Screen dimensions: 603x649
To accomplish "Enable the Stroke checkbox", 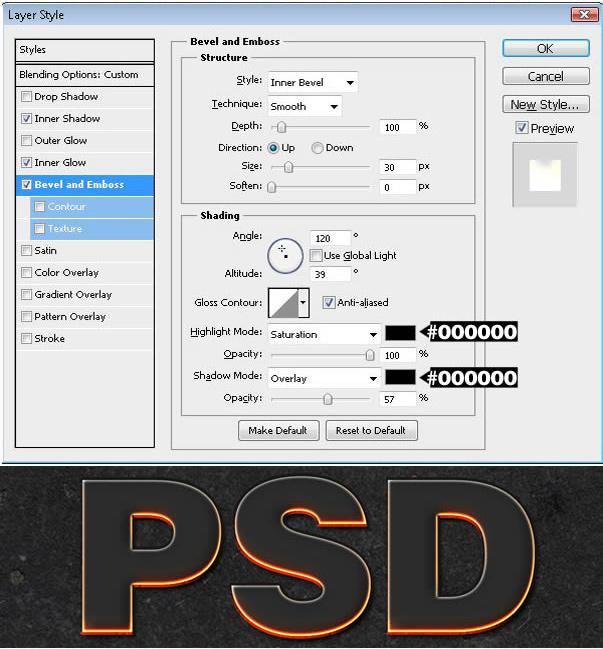I will [x=26, y=339].
